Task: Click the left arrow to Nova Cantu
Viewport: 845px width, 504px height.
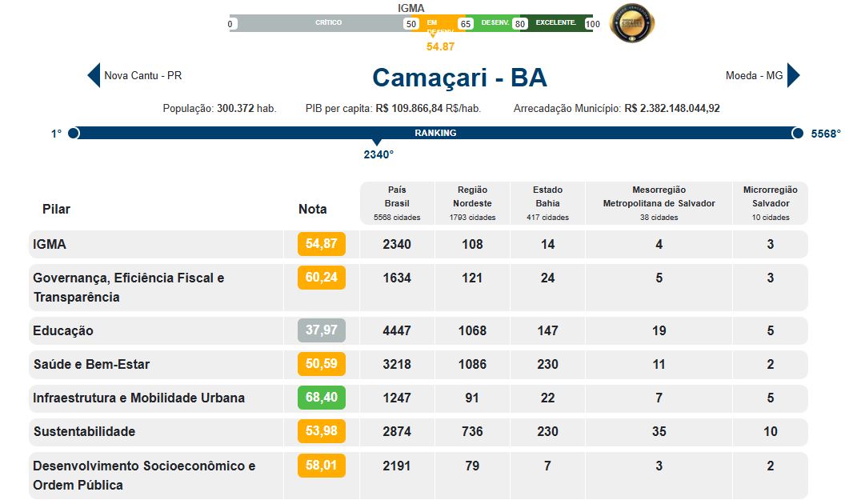Action: tap(94, 75)
